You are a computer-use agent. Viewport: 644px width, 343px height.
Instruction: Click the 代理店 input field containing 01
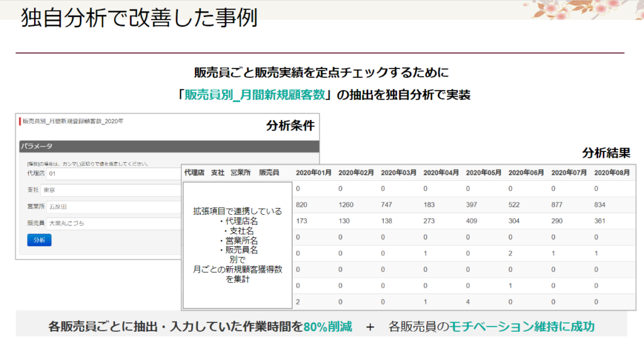[x=107, y=173]
